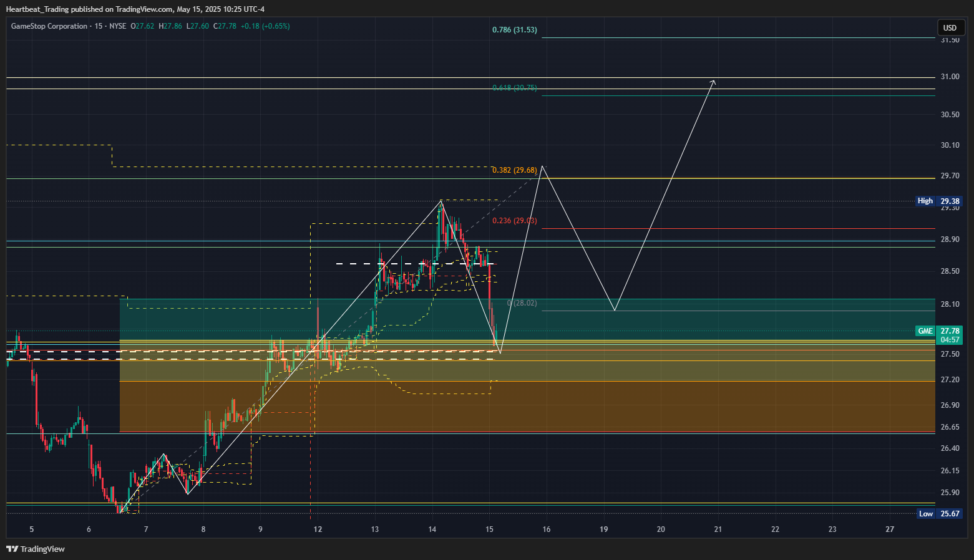Click date 6 on the time axis
The width and height of the screenshot is (974, 560).
89,529
